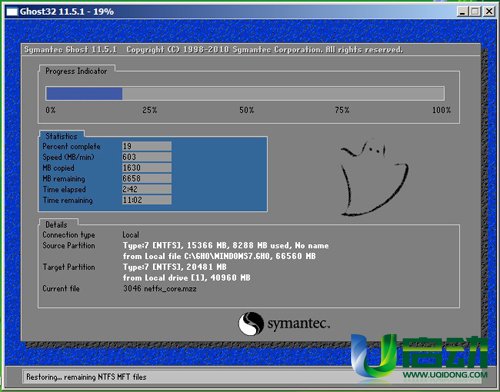This screenshot has width=500, height=392.
Task: Click current file '3046 netfx_core.mzz'
Action: point(160,289)
